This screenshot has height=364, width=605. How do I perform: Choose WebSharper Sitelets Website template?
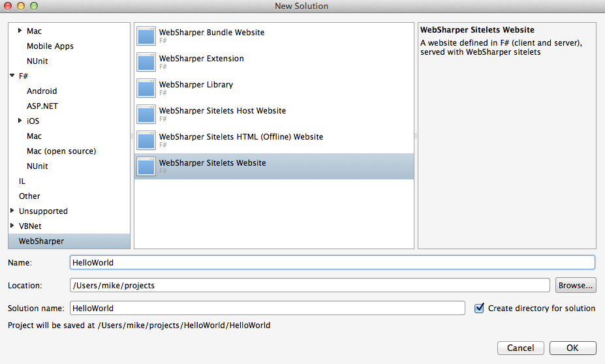[274, 166]
